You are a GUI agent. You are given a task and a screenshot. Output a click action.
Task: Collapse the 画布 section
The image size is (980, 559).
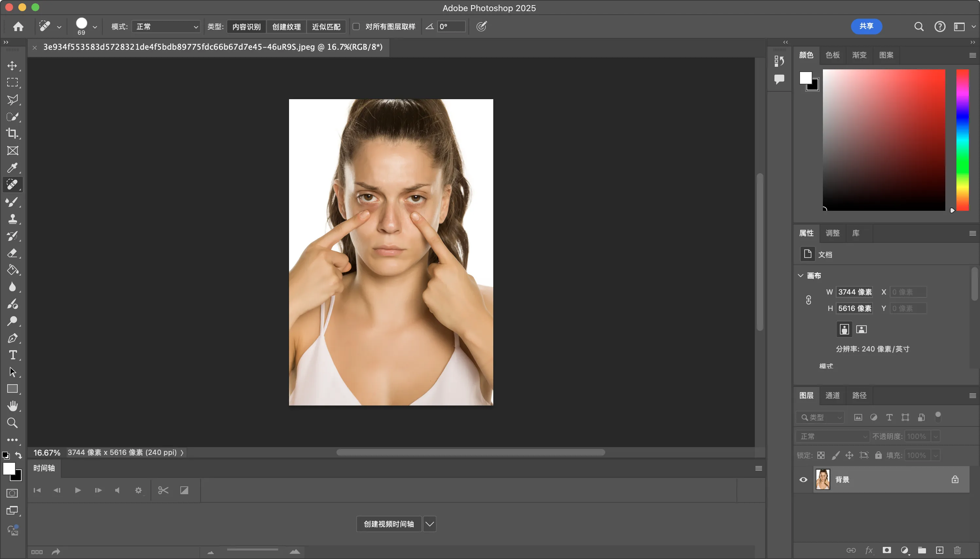[801, 276]
